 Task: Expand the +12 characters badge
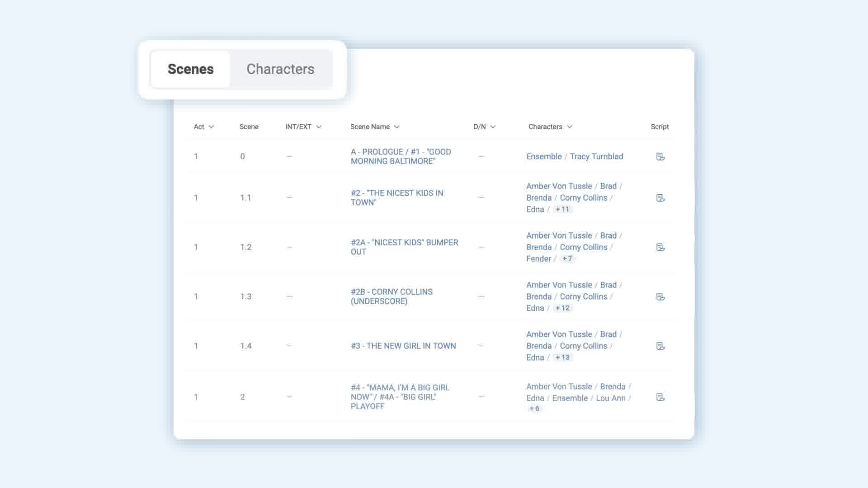tap(563, 308)
